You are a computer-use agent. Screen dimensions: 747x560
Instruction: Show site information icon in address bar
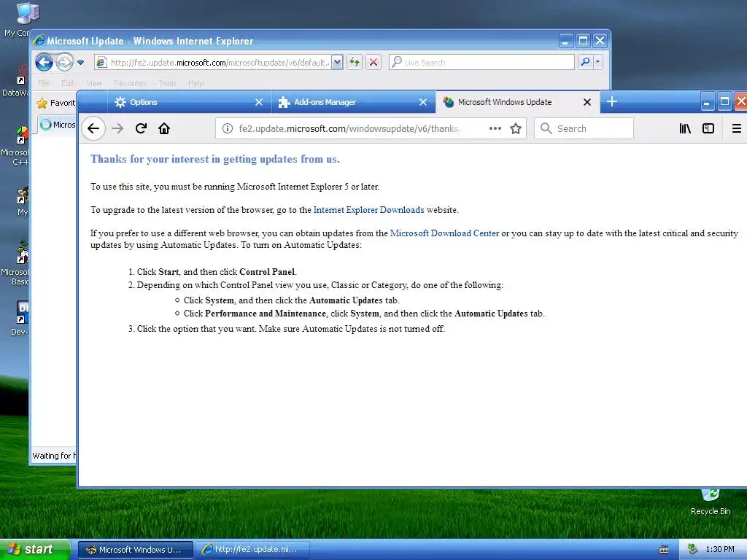click(x=228, y=128)
